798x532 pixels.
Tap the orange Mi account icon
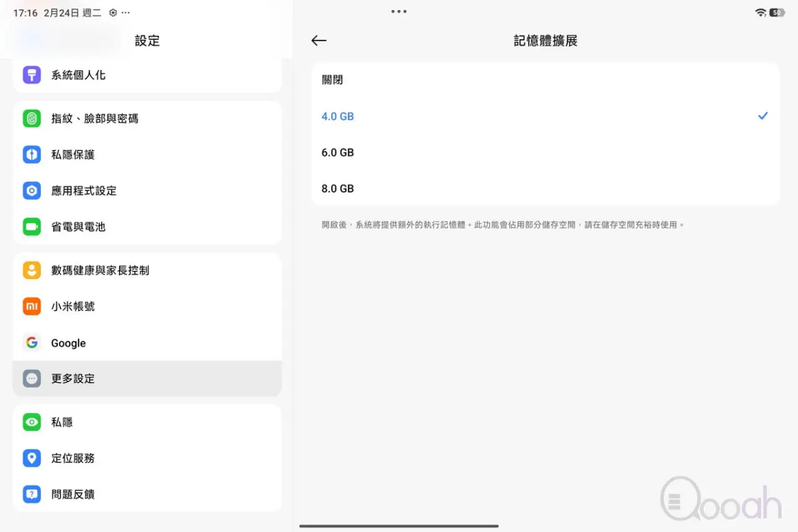32,306
